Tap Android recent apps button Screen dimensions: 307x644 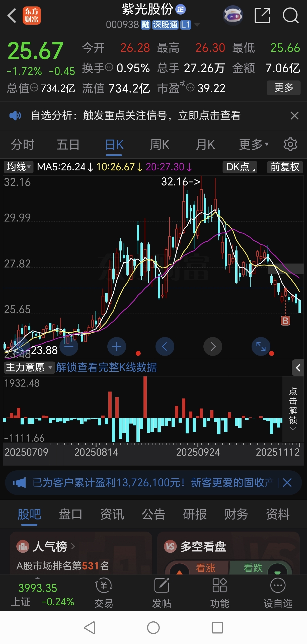pos(217,628)
